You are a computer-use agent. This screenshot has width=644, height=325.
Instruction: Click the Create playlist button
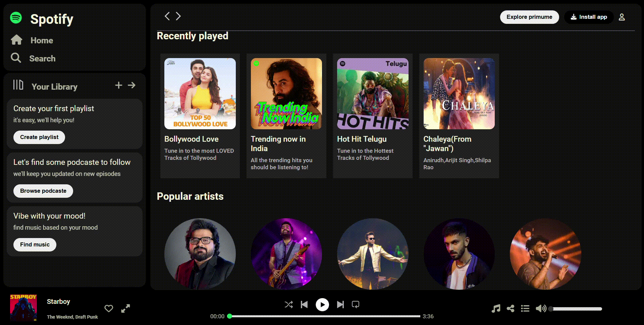(39, 137)
